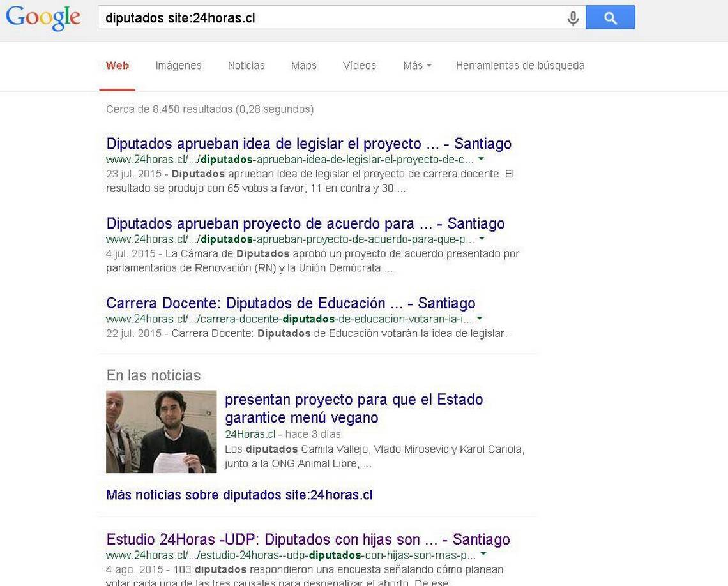Expand the Más dropdown menu
728x586 pixels.
[x=418, y=65]
